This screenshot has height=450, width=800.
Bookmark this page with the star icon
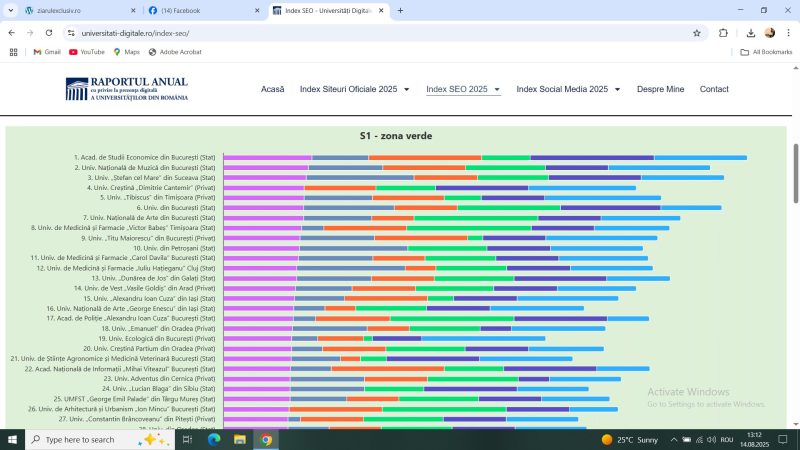click(697, 32)
